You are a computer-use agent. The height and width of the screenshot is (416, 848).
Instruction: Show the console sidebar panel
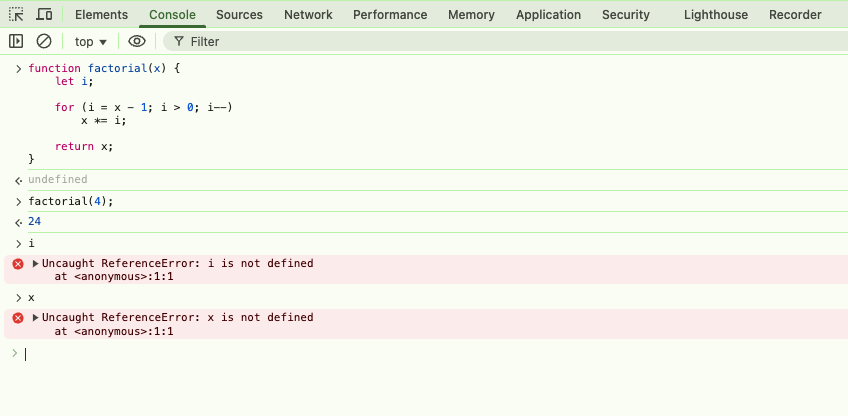[16, 41]
